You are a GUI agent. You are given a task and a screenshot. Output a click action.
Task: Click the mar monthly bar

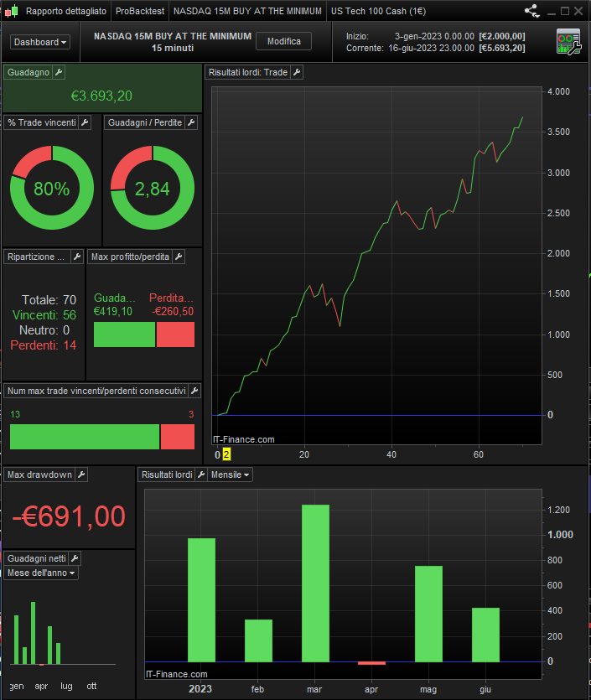click(x=315, y=583)
